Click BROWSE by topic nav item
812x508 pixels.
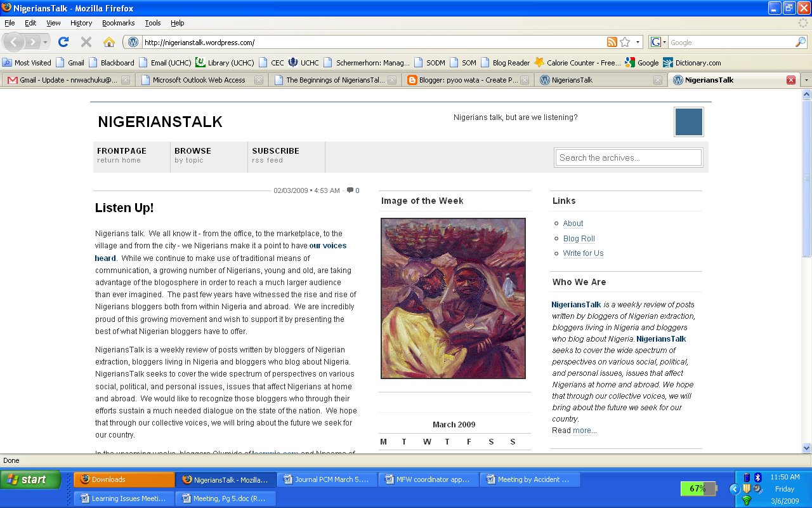click(x=209, y=157)
